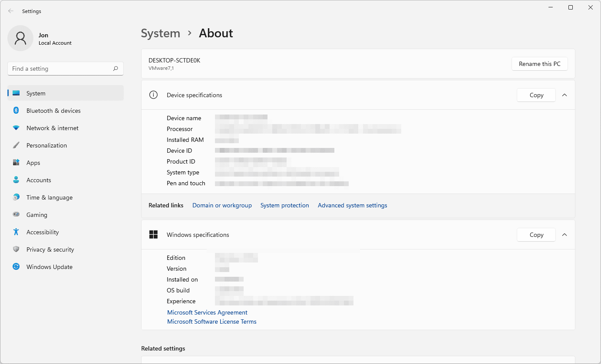Screen dimensions: 601x364
Task: Open Time & language settings
Action: click(66, 197)
